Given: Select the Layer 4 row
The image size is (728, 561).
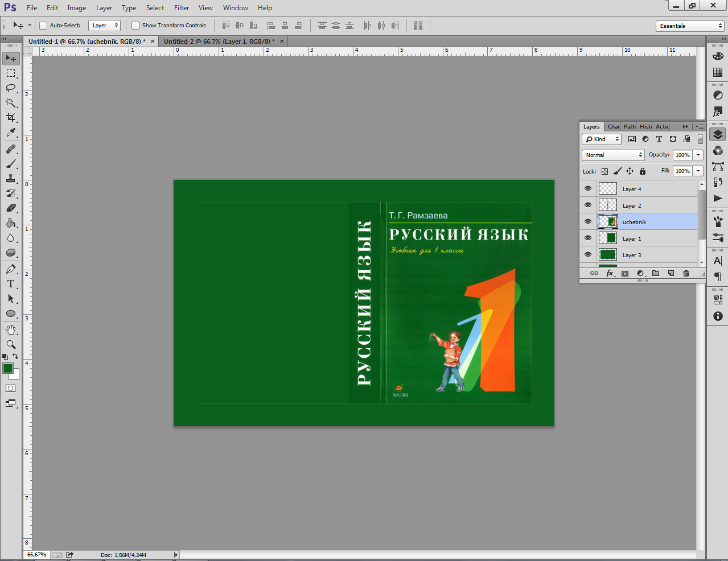Looking at the screenshot, I should [x=639, y=189].
